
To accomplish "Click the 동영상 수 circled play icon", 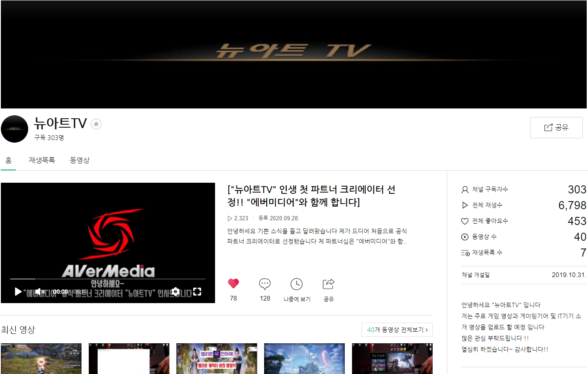I will point(465,237).
